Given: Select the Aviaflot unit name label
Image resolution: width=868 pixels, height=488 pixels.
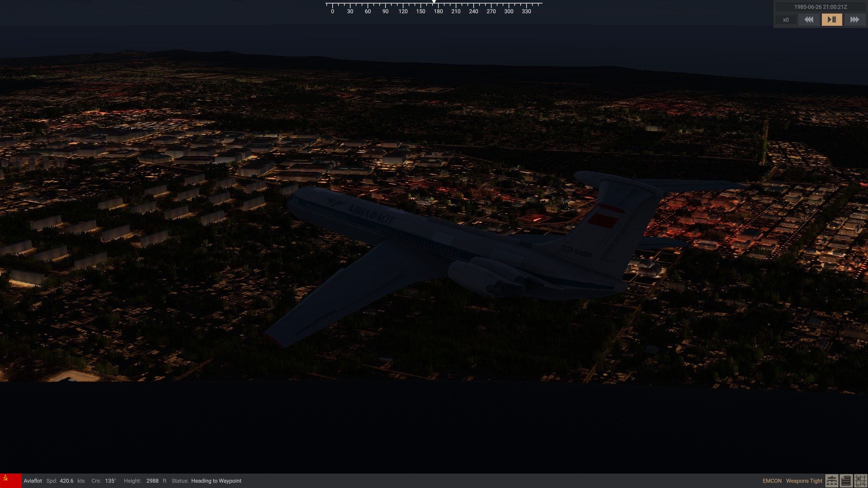Looking at the screenshot, I should [x=33, y=481].
